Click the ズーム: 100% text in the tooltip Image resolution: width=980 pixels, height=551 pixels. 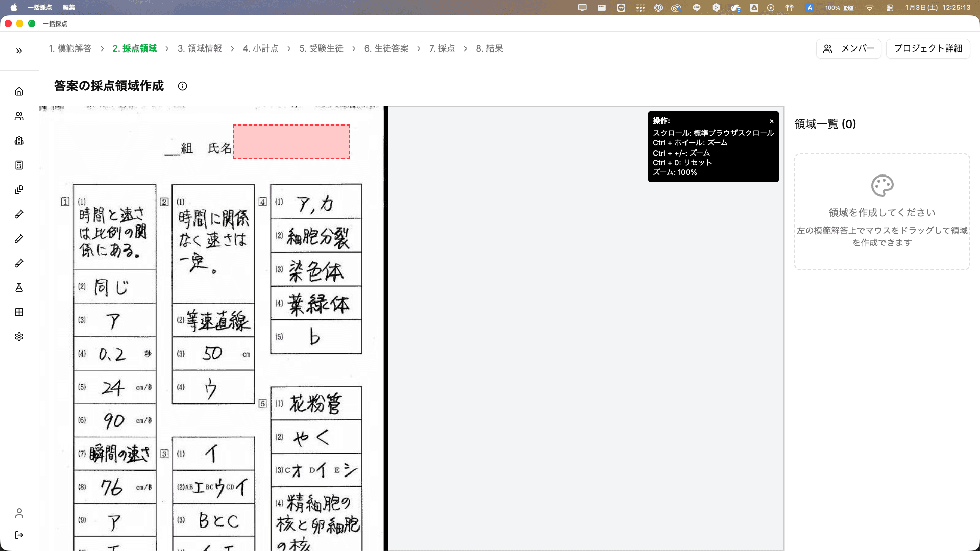[675, 172]
